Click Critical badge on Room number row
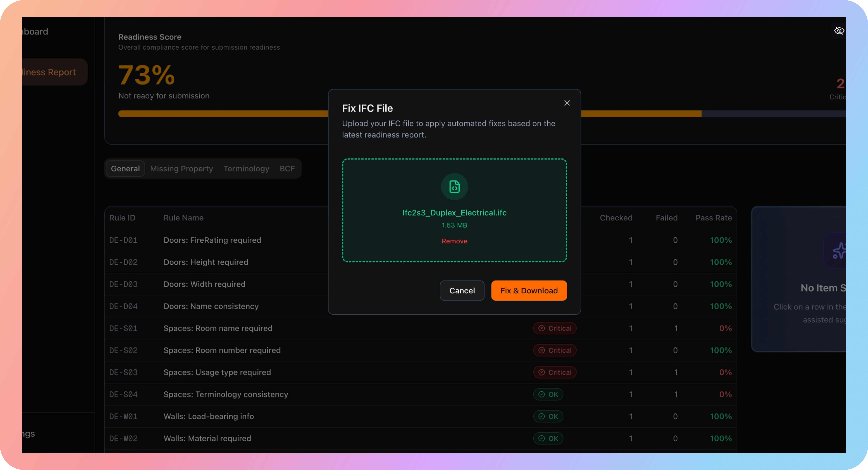The width and height of the screenshot is (868, 470). tap(554, 350)
